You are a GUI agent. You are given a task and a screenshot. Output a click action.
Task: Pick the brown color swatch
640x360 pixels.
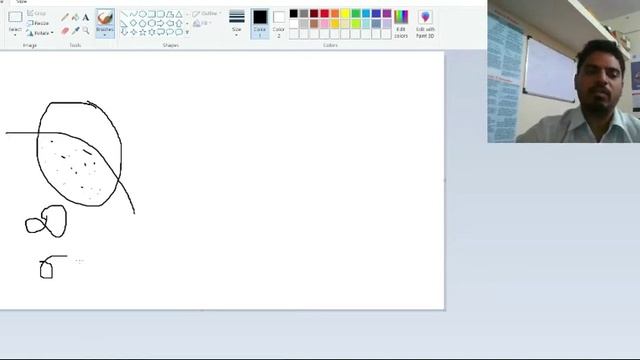pos(314,24)
